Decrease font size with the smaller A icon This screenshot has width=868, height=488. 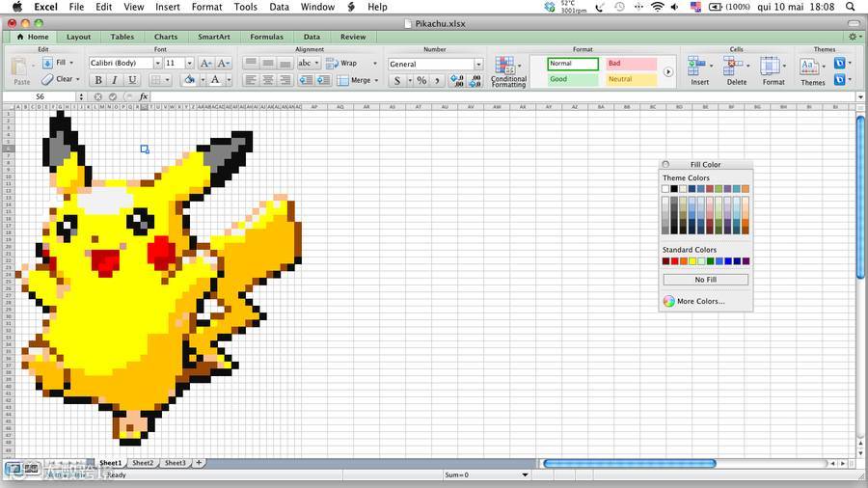point(223,63)
